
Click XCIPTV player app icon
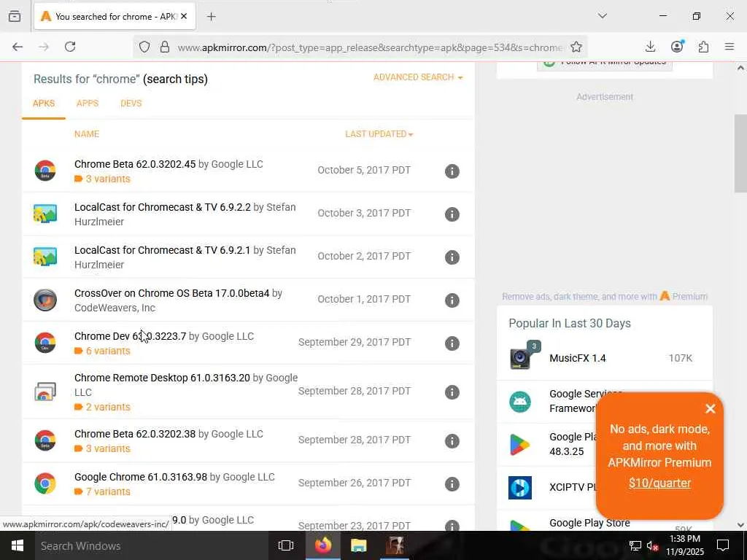coord(520,488)
